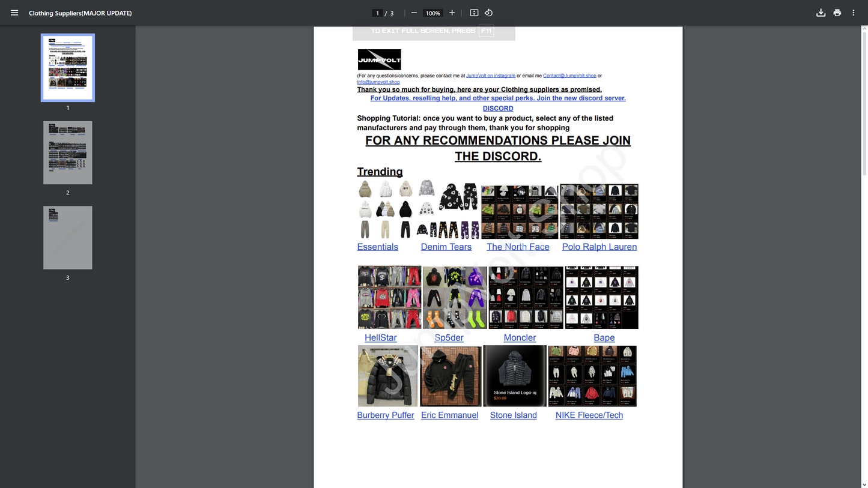Click the scrollbar up arrow
Screen dimensions: 868x488
coord(864,29)
